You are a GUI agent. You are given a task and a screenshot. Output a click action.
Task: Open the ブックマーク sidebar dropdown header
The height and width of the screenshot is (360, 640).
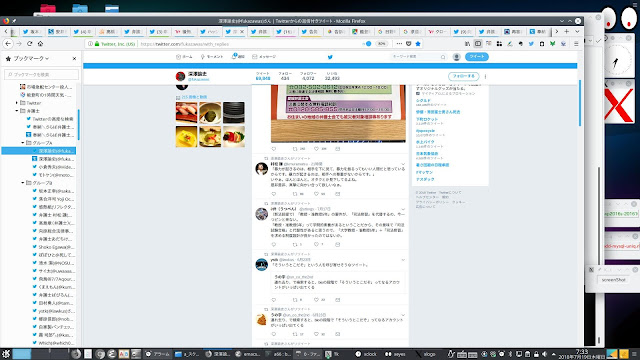(31, 59)
